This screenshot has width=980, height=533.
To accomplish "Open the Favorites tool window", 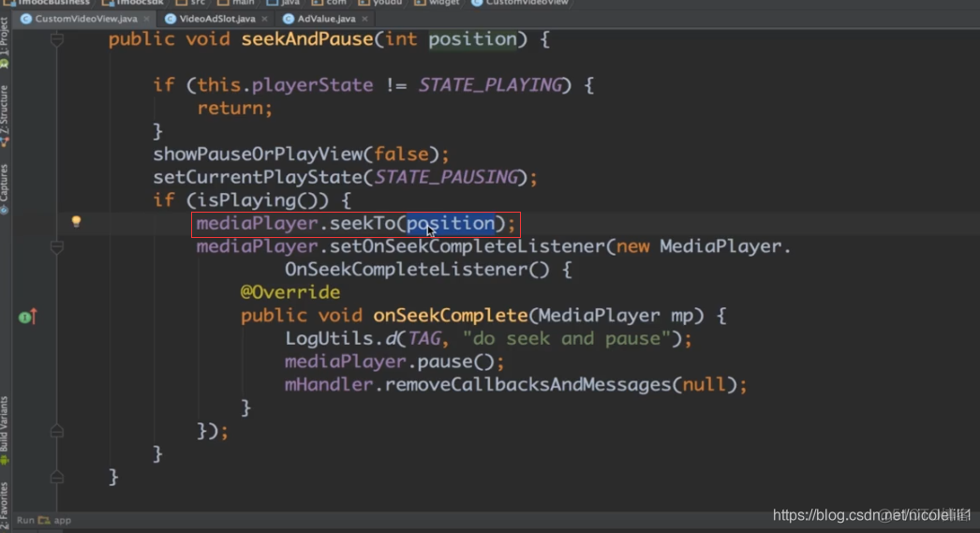I will point(5,501).
